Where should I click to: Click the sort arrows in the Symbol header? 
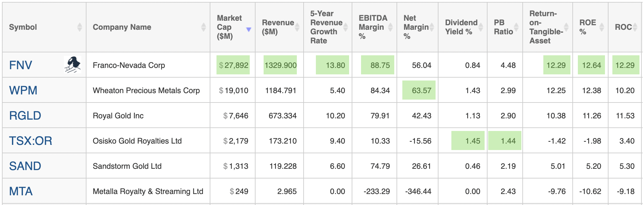80,27
